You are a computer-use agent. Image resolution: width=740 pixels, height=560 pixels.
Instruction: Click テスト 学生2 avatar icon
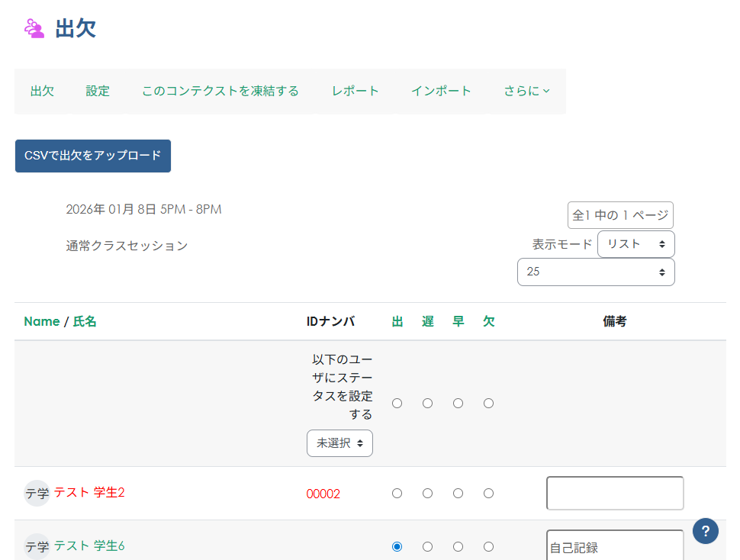click(37, 494)
